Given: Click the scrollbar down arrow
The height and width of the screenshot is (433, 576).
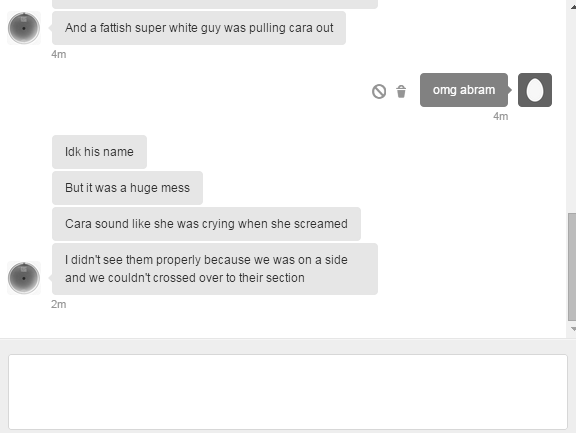Looking at the screenshot, I should (573, 329).
